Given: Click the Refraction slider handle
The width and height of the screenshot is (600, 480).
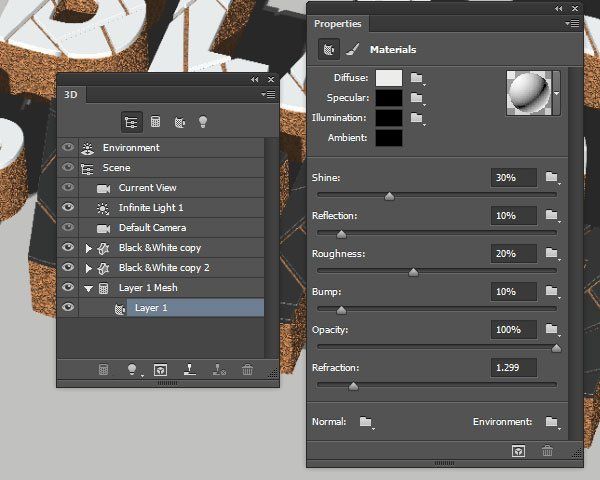Looking at the screenshot, I should click(x=354, y=386).
